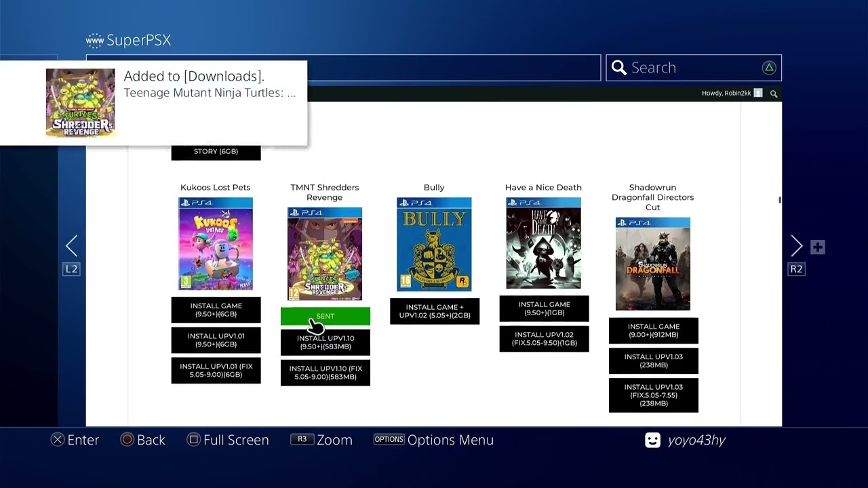Click the TMNT Shredders Revenge title
This screenshot has width=868, height=488.
click(x=324, y=192)
